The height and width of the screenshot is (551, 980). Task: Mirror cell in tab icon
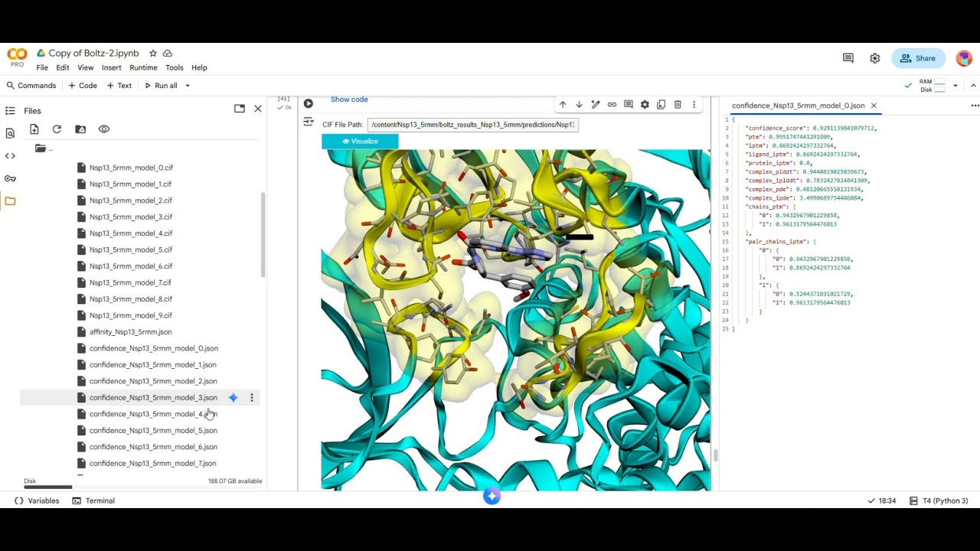tap(661, 105)
